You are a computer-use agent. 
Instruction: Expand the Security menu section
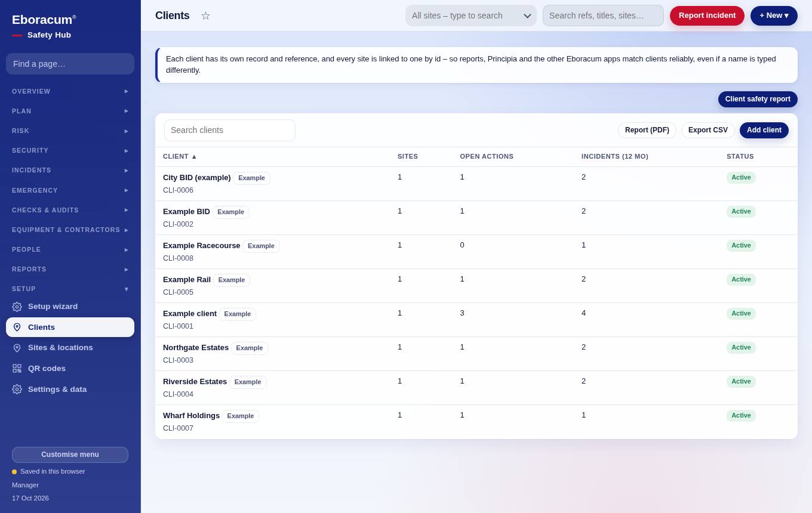(x=70, y=150)
